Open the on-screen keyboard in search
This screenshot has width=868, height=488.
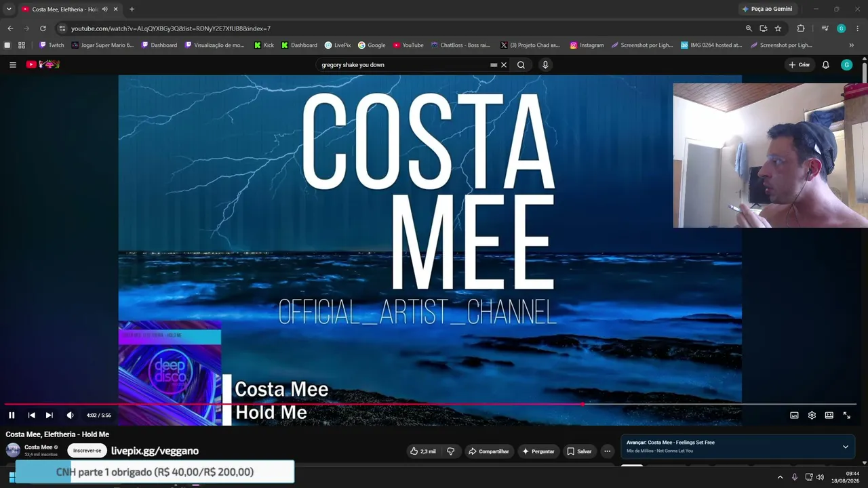pyautogui.click(x=494, y=65)
